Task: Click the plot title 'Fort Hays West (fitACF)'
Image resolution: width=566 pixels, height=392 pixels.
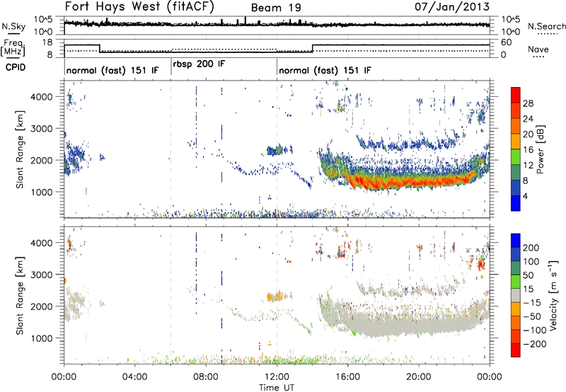Action: [139, 6]
